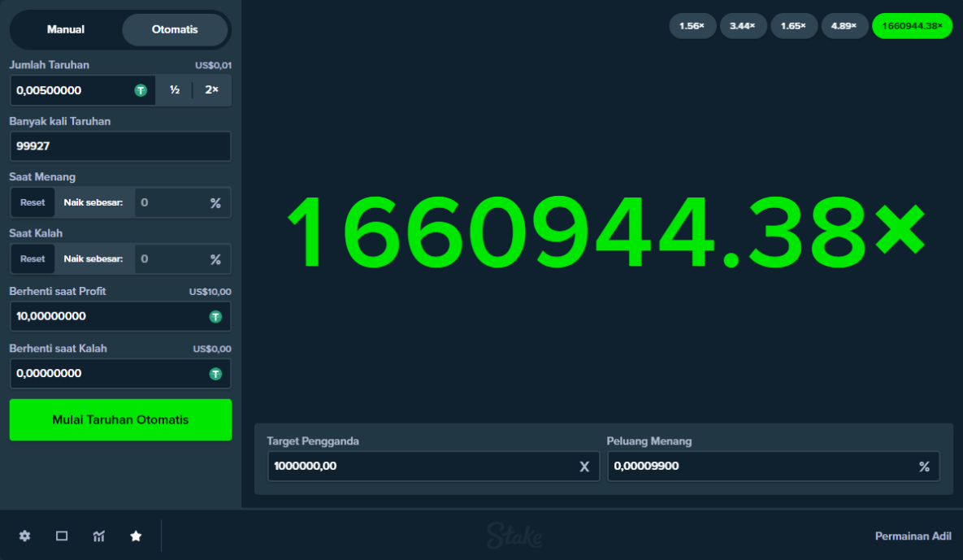Halve the bet with the ½ button
Screen dimensions: 963x560
pyautogui.click(x=175, y=90)
